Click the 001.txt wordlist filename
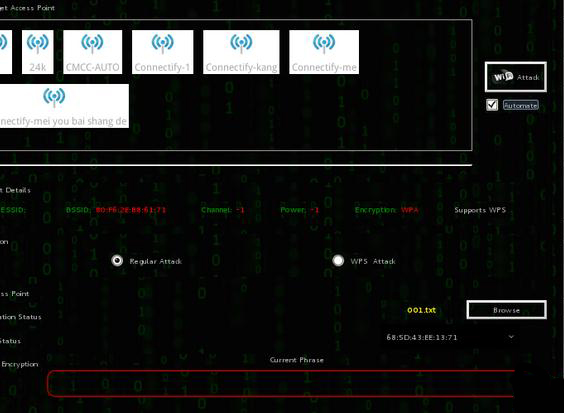 click(x=422, y=310)
